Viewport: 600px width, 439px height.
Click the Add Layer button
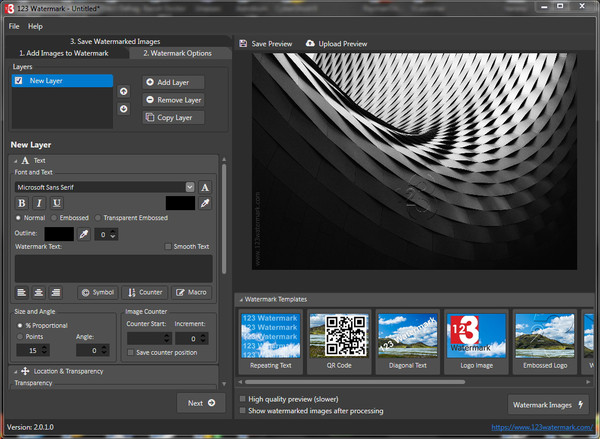(174, 82)
